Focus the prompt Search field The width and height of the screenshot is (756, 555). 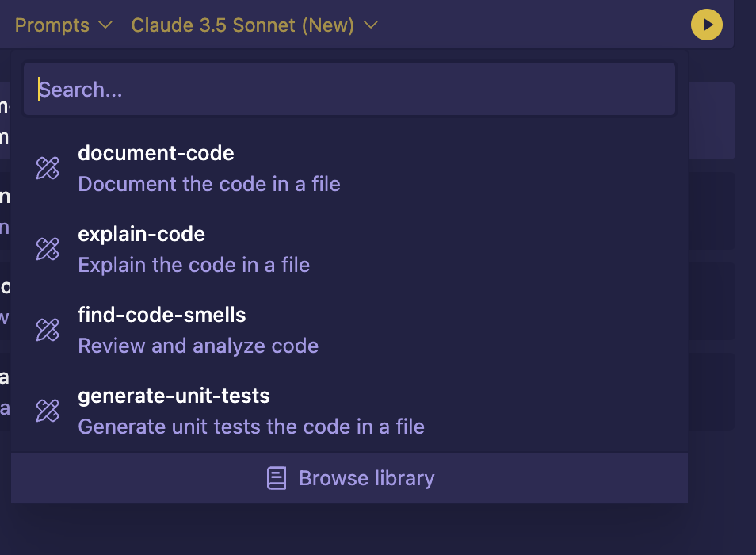[x=349, y=90]
